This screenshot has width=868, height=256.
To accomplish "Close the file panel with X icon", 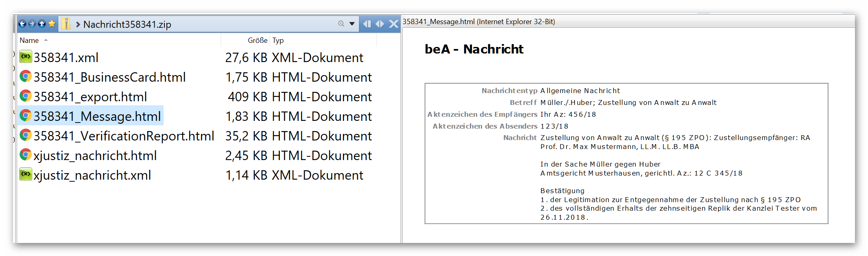I will click(394, 24).
